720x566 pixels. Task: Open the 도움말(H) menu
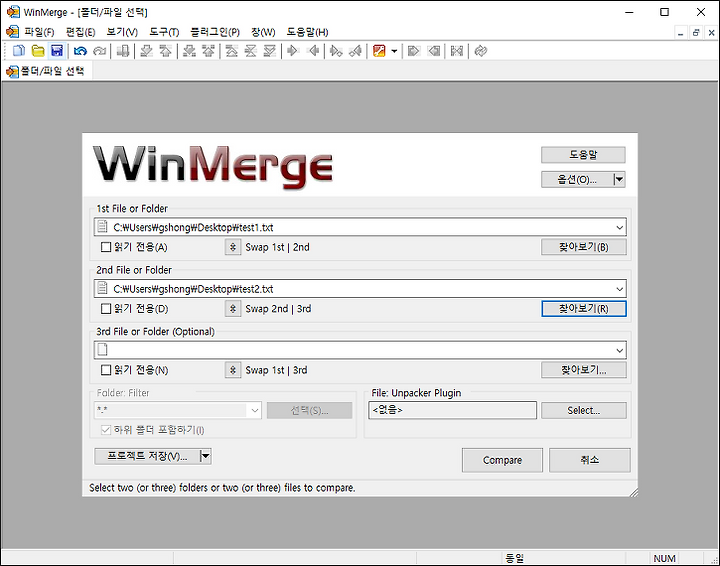[x=307, y=32]
